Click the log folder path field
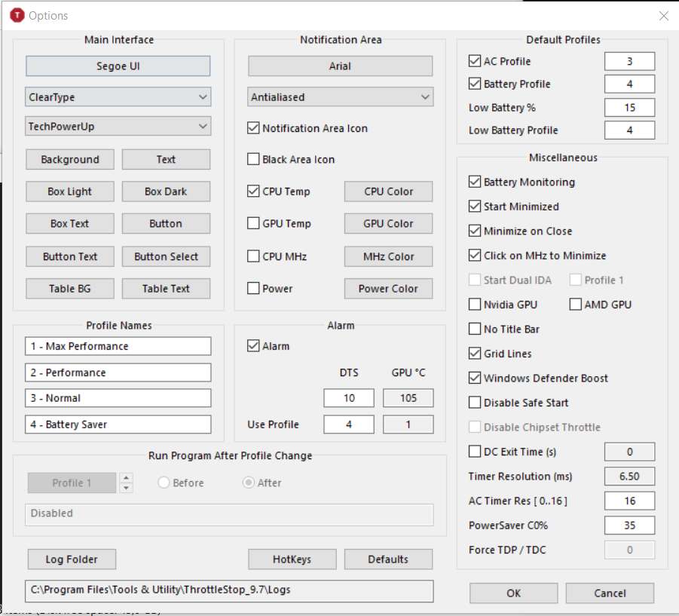The height and width of the screenshot is (616, 679). pos(229,590)
